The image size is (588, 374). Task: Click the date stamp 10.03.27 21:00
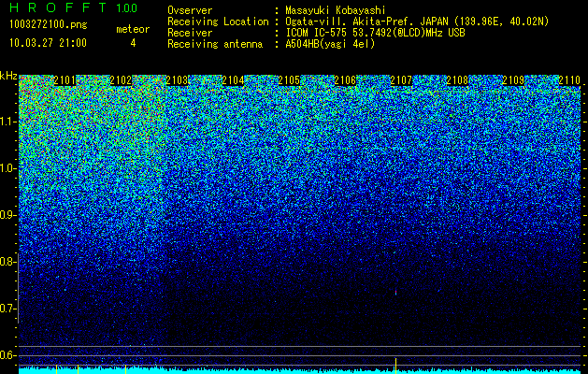(x=48, y=43)
